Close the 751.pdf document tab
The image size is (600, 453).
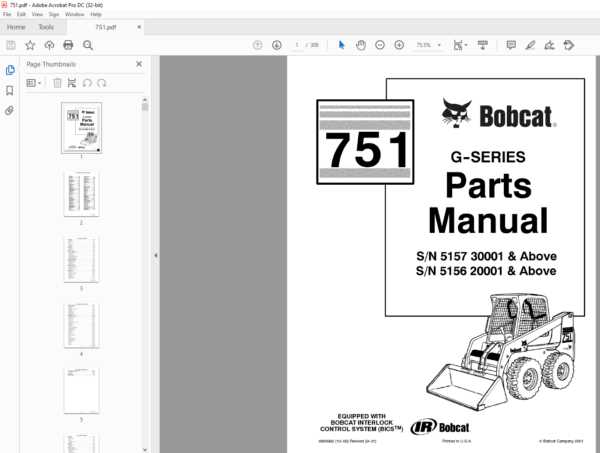click(x=139, y=27)
